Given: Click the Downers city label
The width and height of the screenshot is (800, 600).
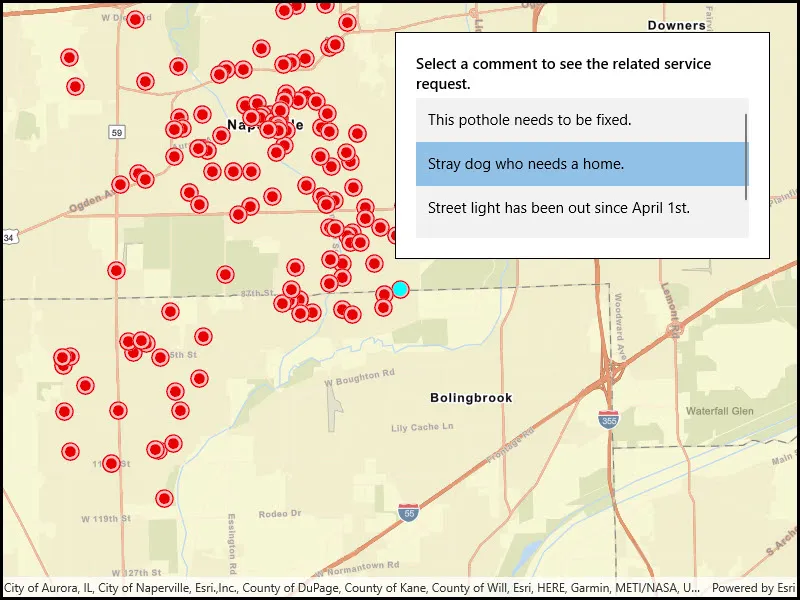Looking at the screenshot, I should [677, 26].
